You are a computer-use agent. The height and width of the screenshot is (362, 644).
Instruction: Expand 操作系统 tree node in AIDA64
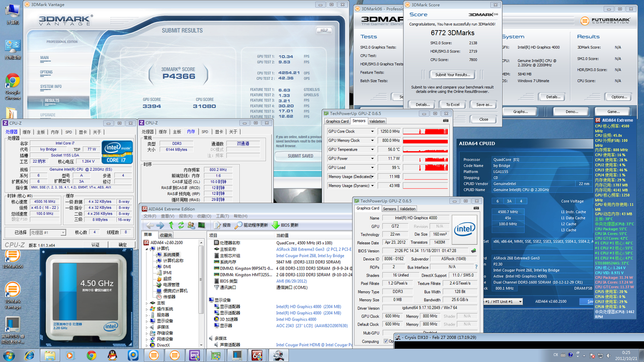click(147, 309)
